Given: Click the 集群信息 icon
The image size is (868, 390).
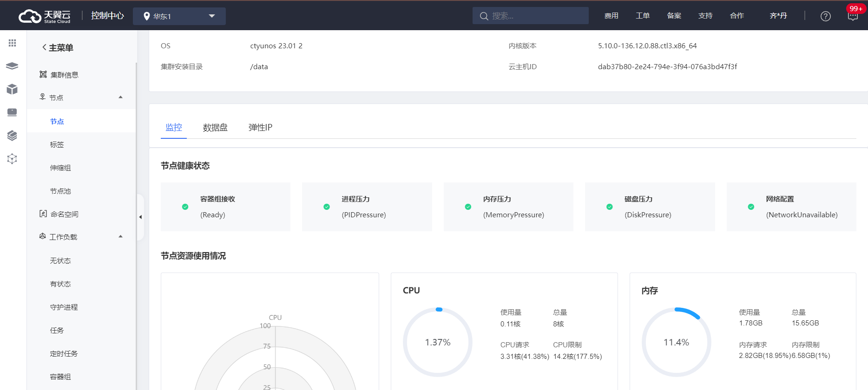Looking at the screenshot, I should (43, 74).
